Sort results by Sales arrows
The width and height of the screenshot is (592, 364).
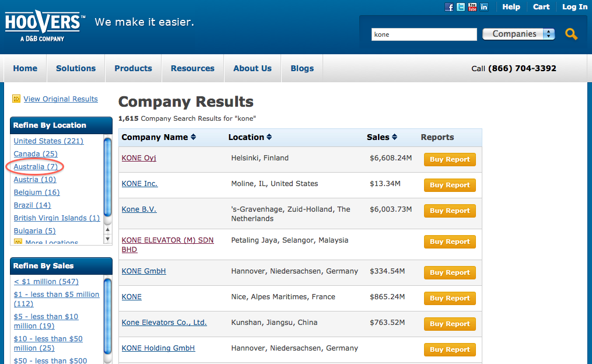coord(394,137)
